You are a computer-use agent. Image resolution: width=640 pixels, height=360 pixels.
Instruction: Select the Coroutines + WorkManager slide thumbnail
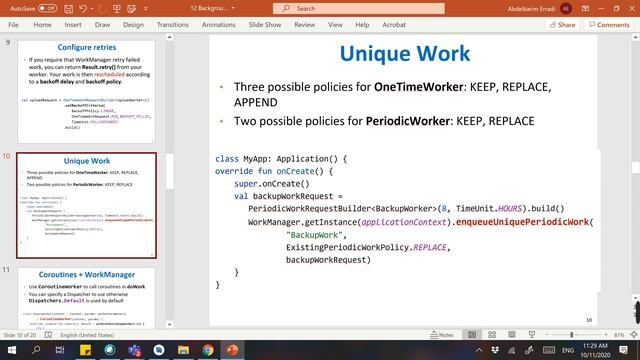point(87,298)
